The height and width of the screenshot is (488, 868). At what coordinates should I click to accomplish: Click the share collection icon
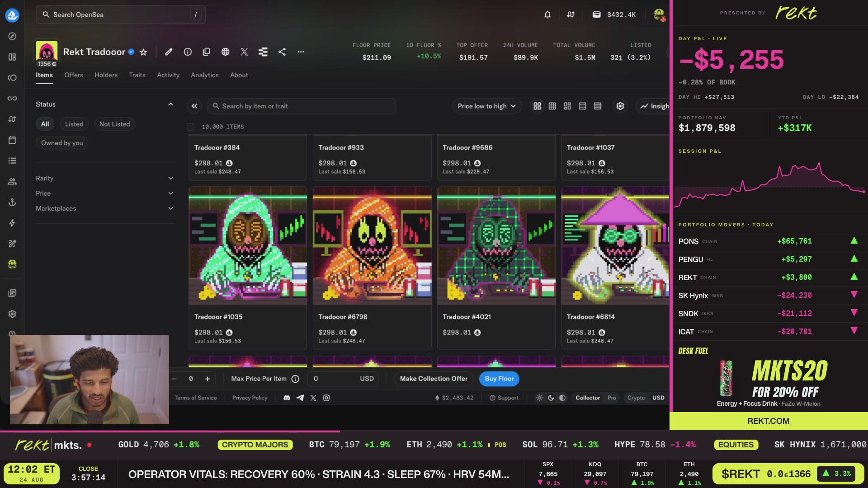point(282,52)
